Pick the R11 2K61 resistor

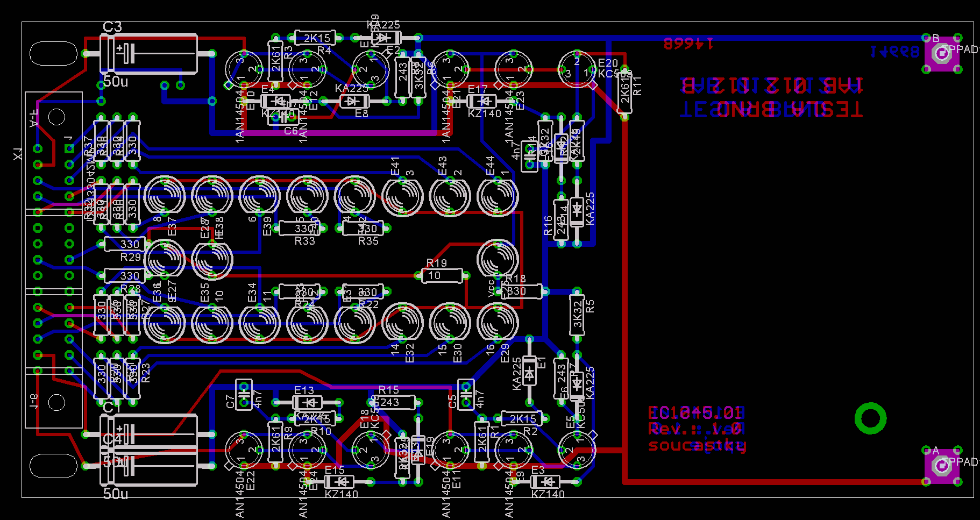(624, 91)
